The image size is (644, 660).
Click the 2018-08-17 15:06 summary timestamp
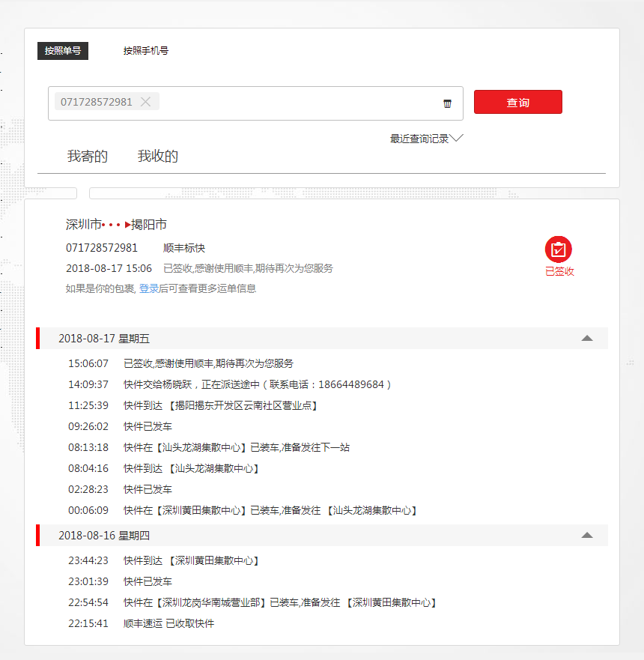point(109,268)
